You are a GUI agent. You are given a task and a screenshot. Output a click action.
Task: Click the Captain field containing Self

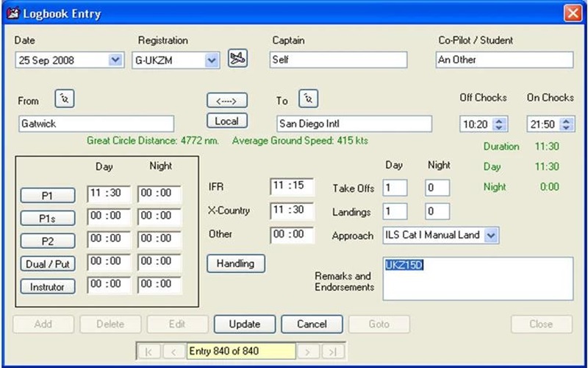pyautogui.click(x=338, y=60)
